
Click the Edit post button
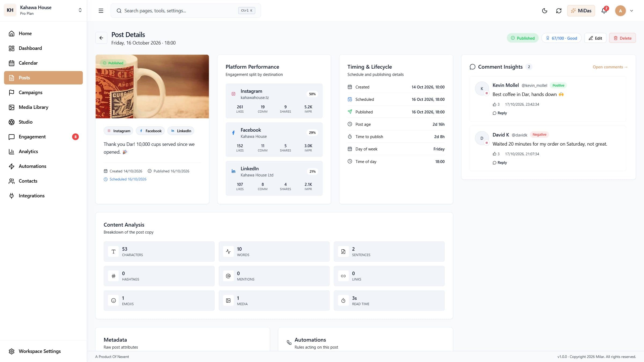point(595,38)
